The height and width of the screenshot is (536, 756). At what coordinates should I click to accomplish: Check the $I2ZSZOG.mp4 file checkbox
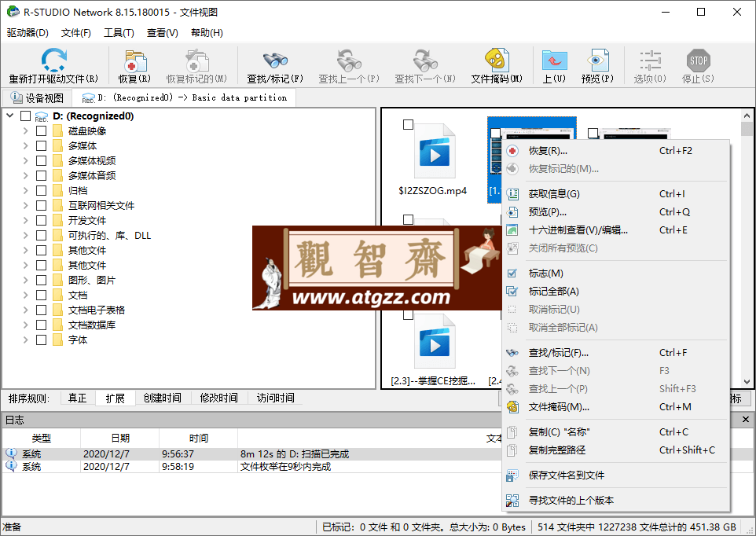coord(408,124)
